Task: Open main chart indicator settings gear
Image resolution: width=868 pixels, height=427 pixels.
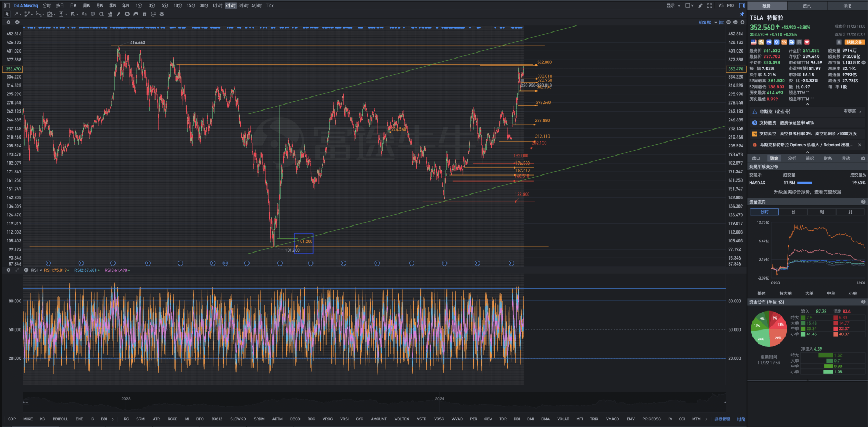Action: (x=8, y=22)
